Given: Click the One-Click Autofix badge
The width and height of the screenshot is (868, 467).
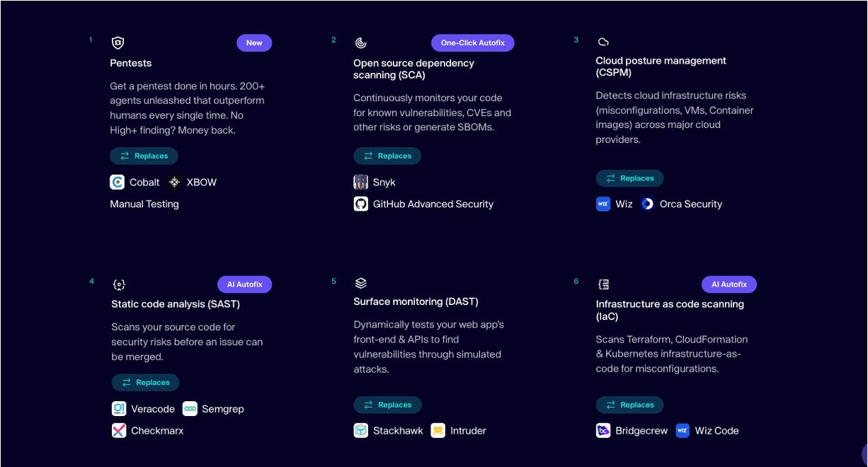Looking at the screenshot, I should [x=472, y=43].
